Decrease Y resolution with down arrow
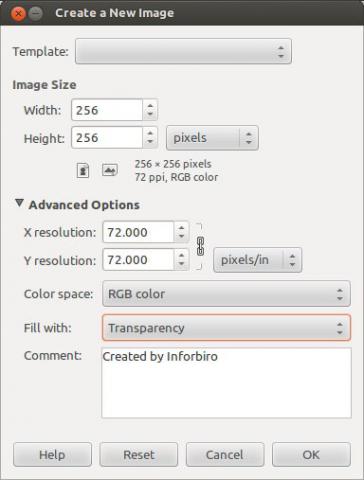Viewport: 364px width, 480px height. [181, 264]
